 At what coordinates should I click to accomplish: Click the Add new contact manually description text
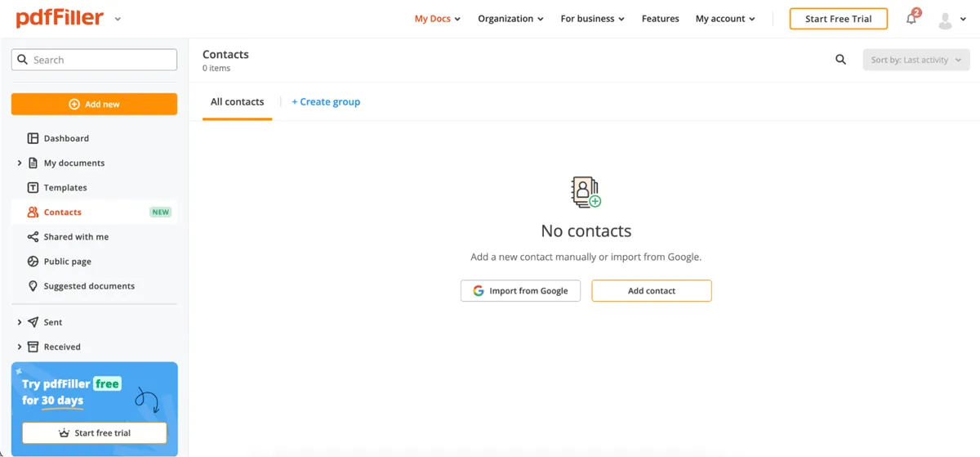(x=586, y=257)
